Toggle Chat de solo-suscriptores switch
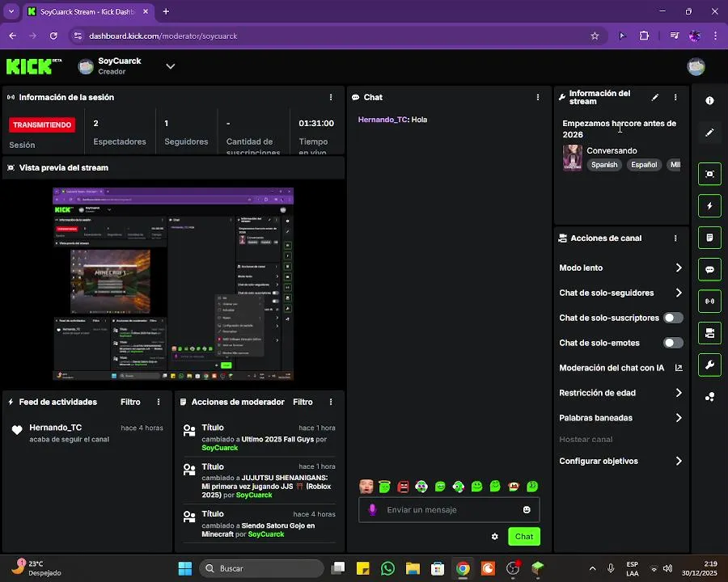The height and width of the screenshot is (582, 728). coord(673,318)
